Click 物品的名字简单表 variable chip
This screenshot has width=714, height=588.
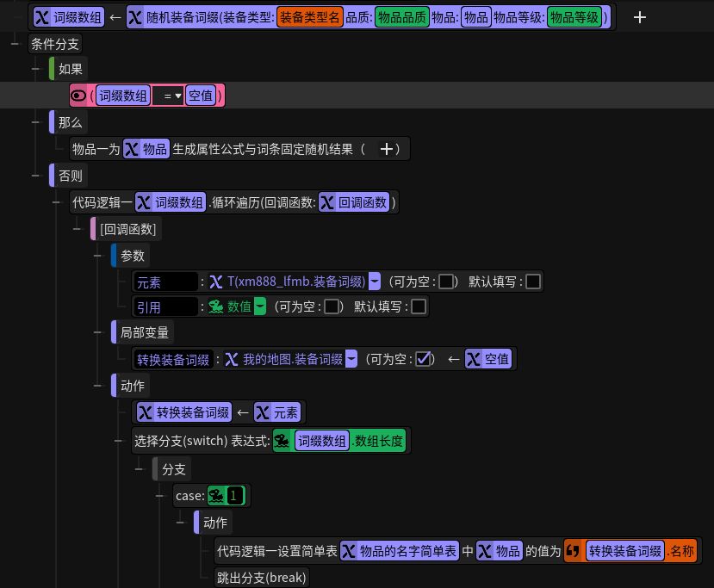400,551
